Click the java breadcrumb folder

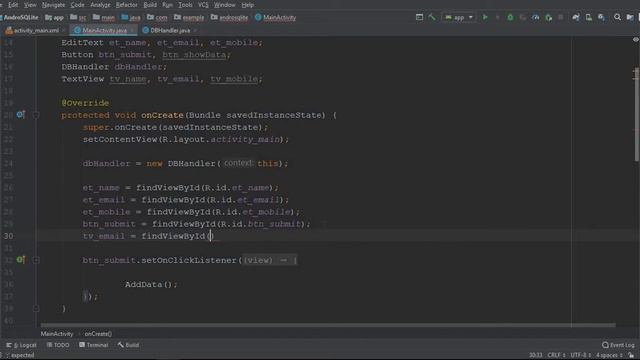click(x=131, y=18)
